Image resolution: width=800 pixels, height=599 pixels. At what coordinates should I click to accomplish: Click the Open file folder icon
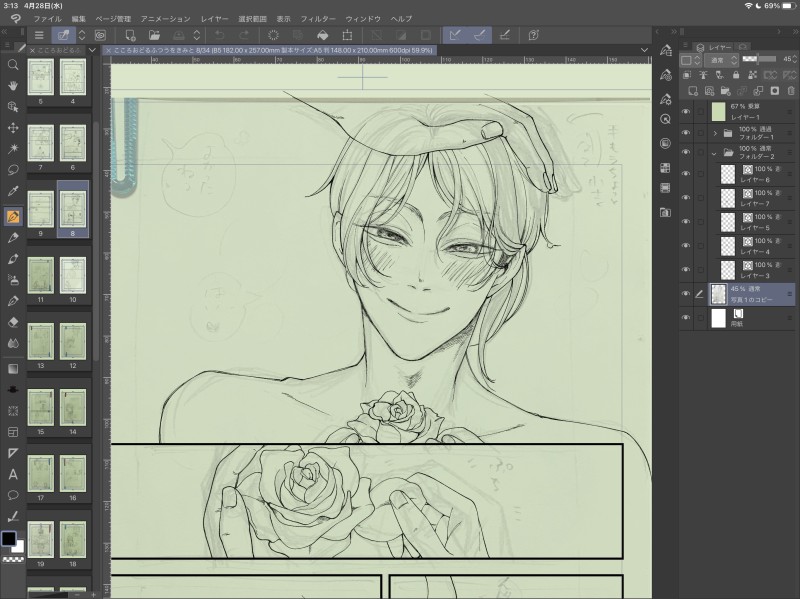click(x=154, y=35)
